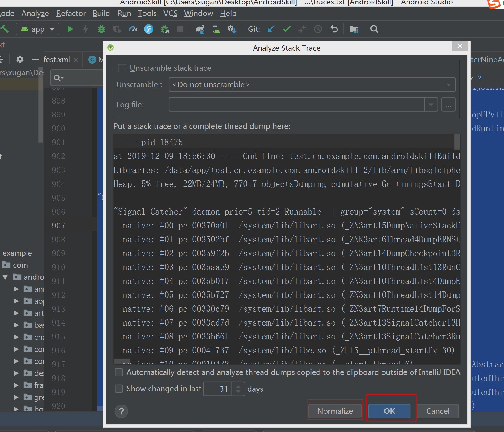
Task: Attach debugger to Android process icon
Action: 165,29
